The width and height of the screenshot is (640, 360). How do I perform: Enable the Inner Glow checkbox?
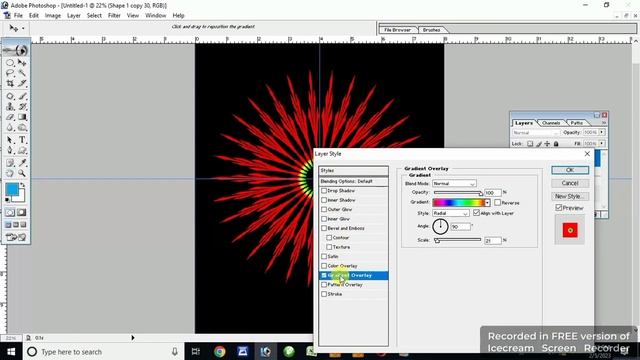tap(324, 219)
